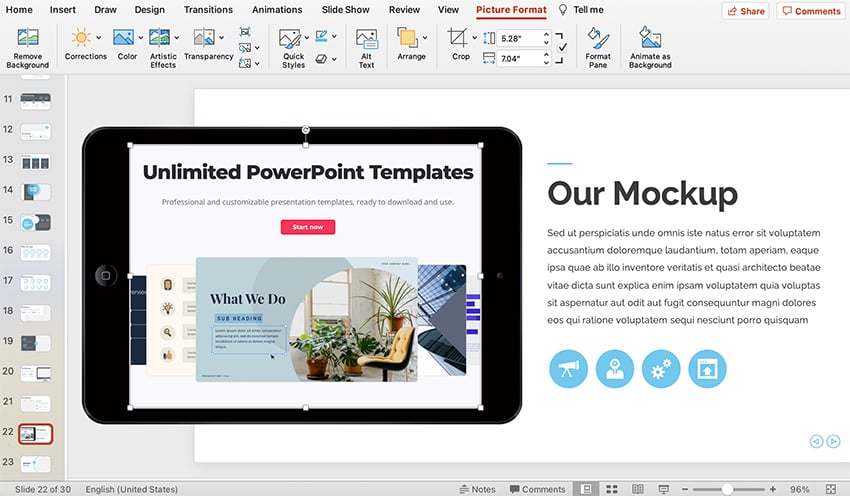Image resolution: width=850 pixels, height=496 pixels.
Task: Open the Alt Text pane
Action: 367,47
